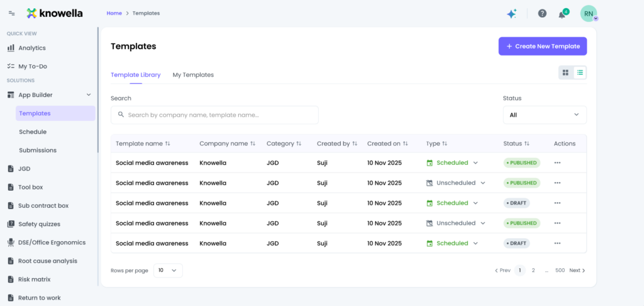Click the help question mark icon
This screenshot has height=306, width=644.
pos(542,13)
